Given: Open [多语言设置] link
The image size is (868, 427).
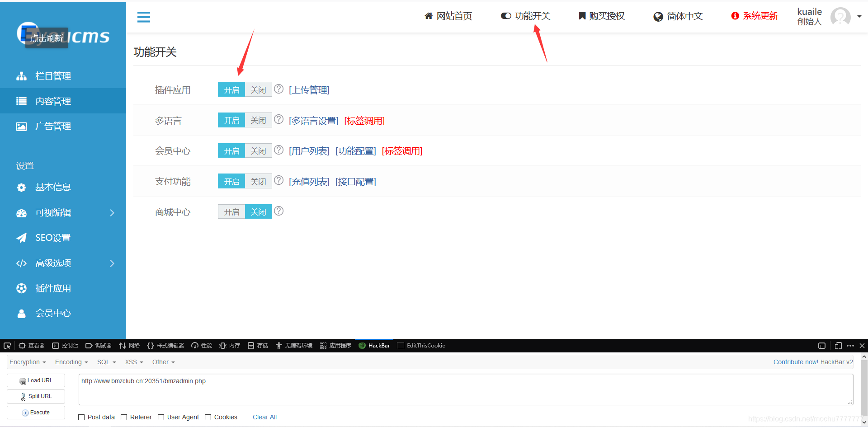Looking at the screenshot, I should coord(314,121).
